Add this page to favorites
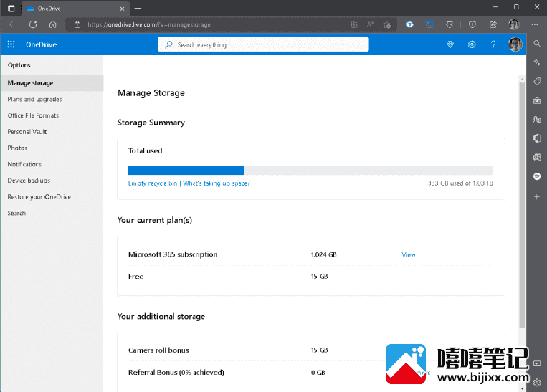The image size is (547, 392). tap(386, 24)
